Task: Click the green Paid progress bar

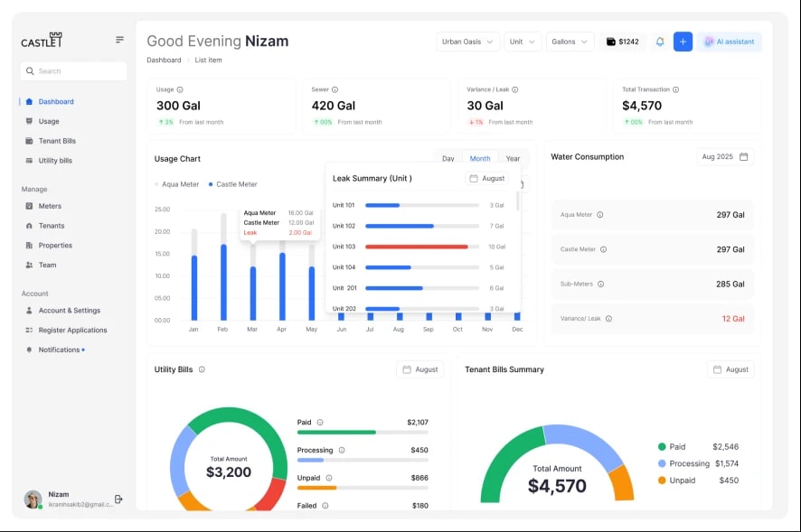Action: tap(336, 433)
